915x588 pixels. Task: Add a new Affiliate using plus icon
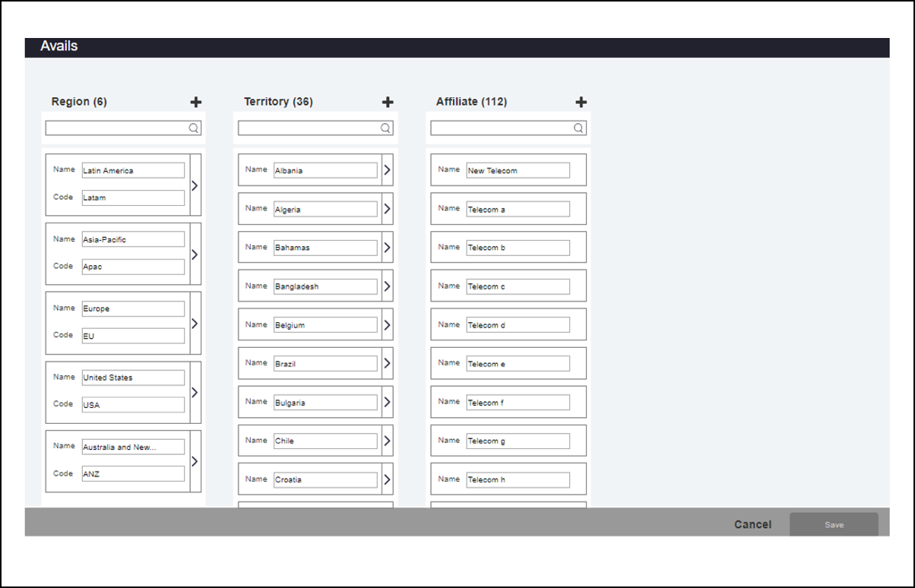[581, 102]
